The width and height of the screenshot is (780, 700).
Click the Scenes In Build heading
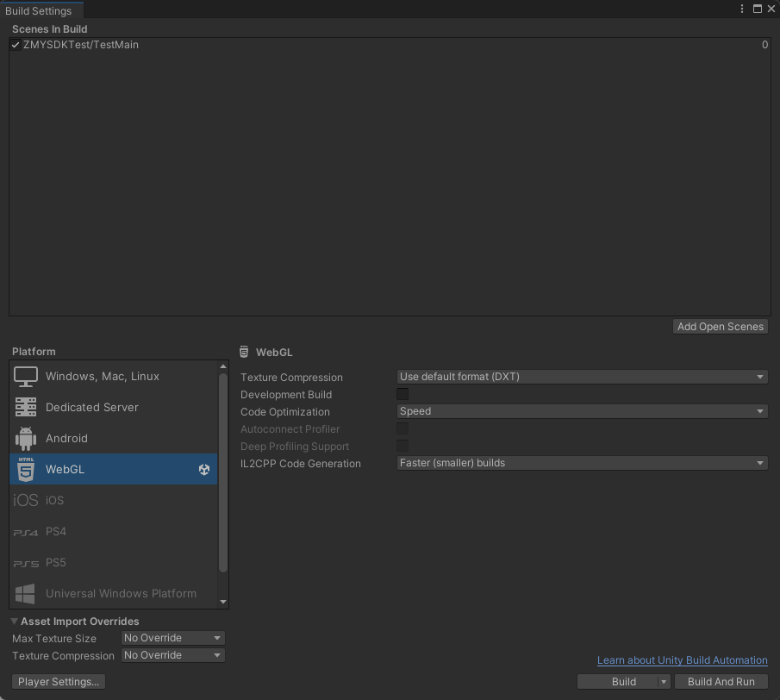pos(50,28)
